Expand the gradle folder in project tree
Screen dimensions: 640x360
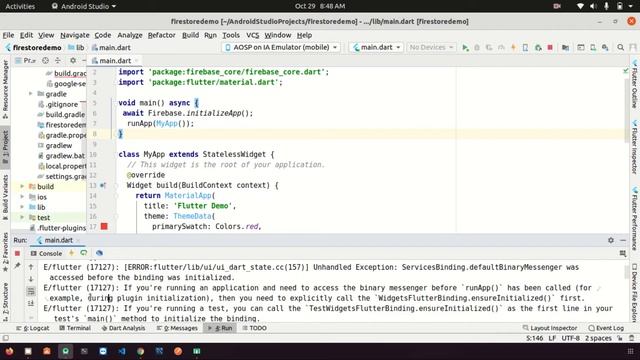(31, 94)
